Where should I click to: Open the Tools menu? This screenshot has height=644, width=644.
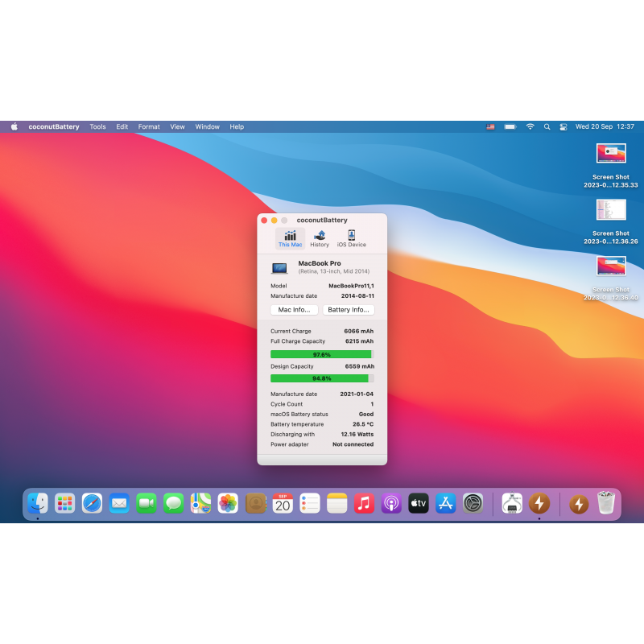pos(97,127)
